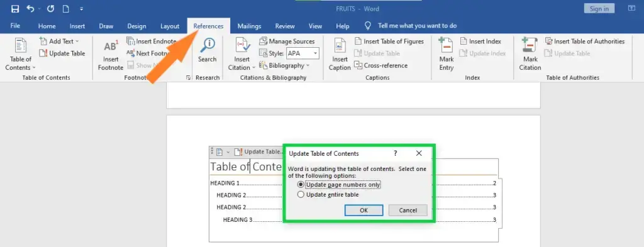
Task: Open the Table of Contents gallery
Action: tap(21, 54)
